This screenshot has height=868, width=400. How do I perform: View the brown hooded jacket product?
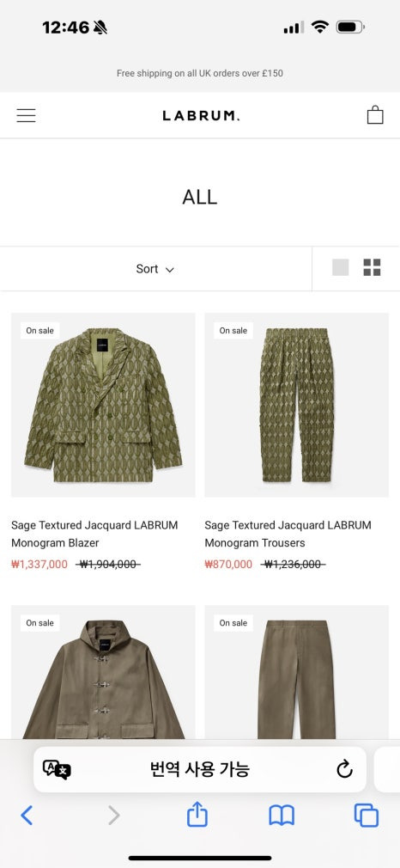[103, 672]
